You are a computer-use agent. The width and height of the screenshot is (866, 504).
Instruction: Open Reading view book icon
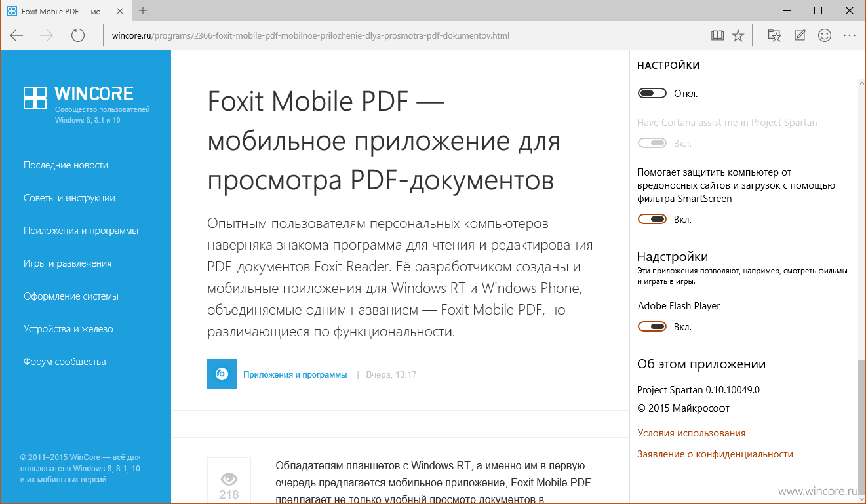pos(717,36)
